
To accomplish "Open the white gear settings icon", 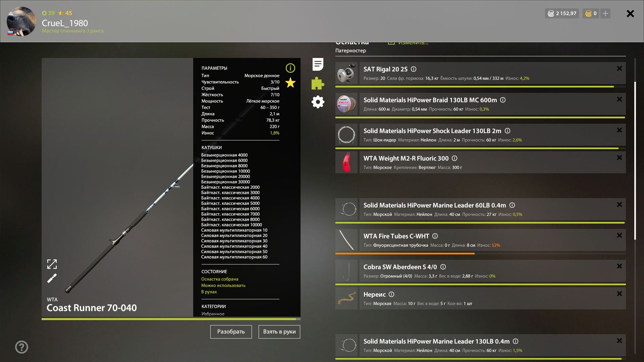I will pos(318,102).
